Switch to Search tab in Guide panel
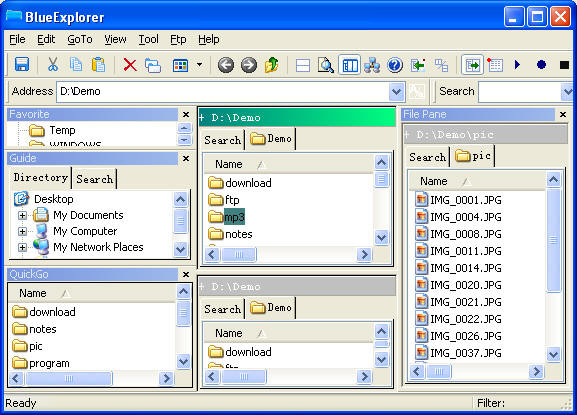This screenshot has width=577, height=415. coord(95,179)
